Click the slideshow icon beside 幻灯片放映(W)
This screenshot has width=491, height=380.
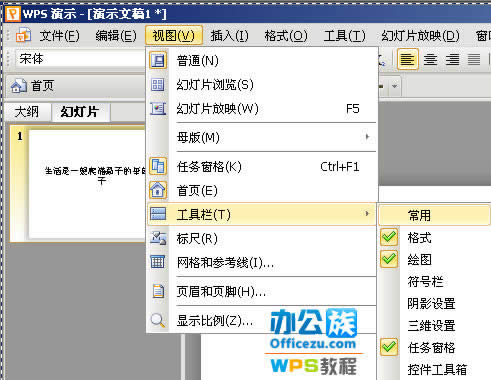158,108
